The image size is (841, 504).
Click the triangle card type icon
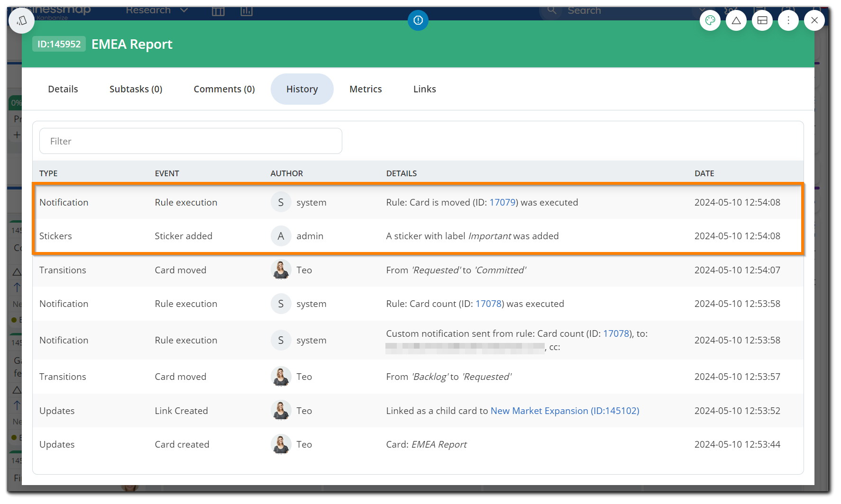click(736, 20)
